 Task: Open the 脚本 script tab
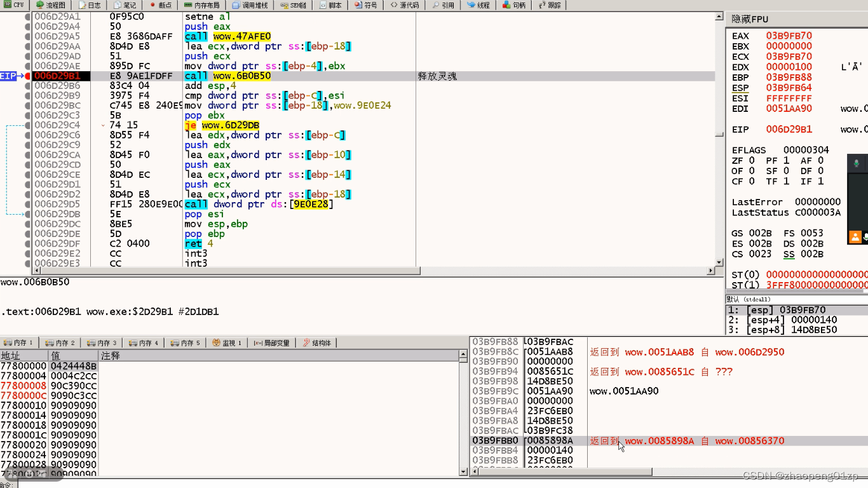pos(330,5)
